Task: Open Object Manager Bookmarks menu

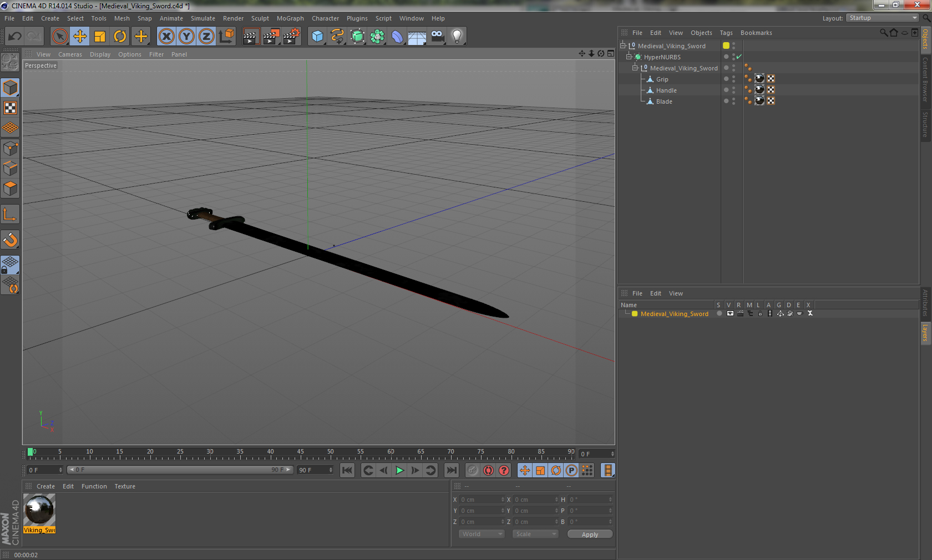Action: [x=756, y=33]
